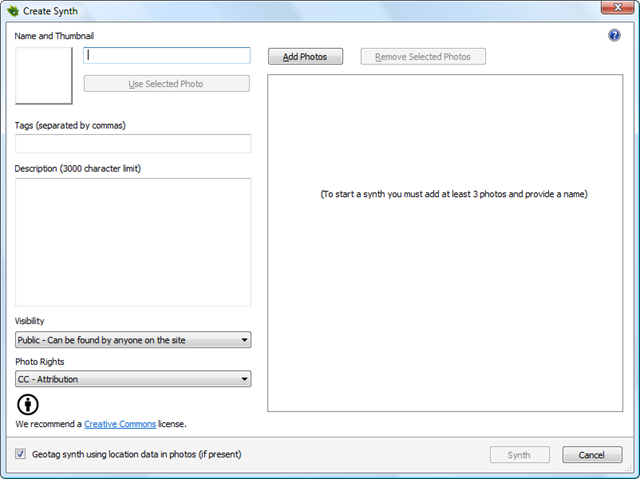Viewport: 640px width, 479px height.
Task: Select the empty thumbnail preview box
Action: [44, 76]
